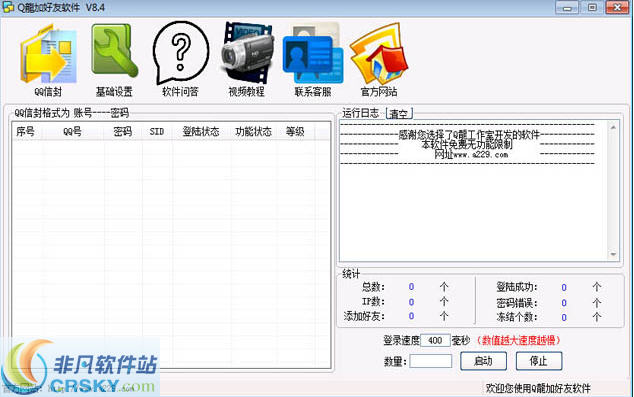The image size is (634, 397).
Task: Click the log scrollbar down arrow
Action: coord(613,255)
